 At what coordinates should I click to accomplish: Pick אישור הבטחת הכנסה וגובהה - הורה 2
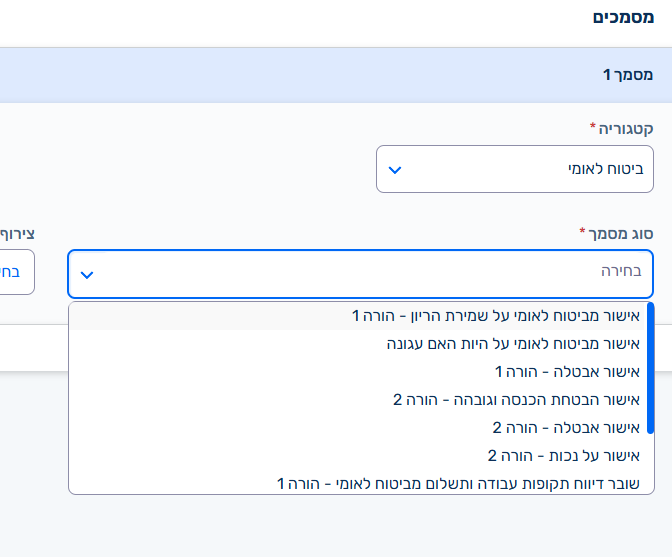point(522,400)
